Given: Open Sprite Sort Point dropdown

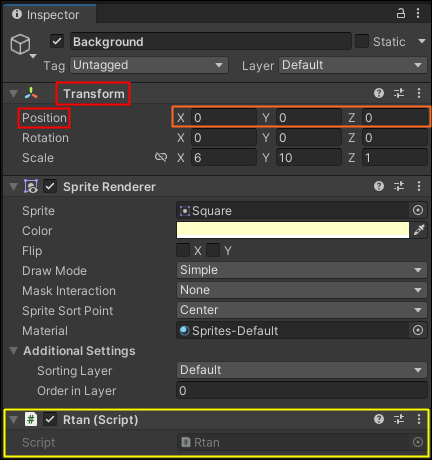Looking at the screenshot, I should 302,310.
